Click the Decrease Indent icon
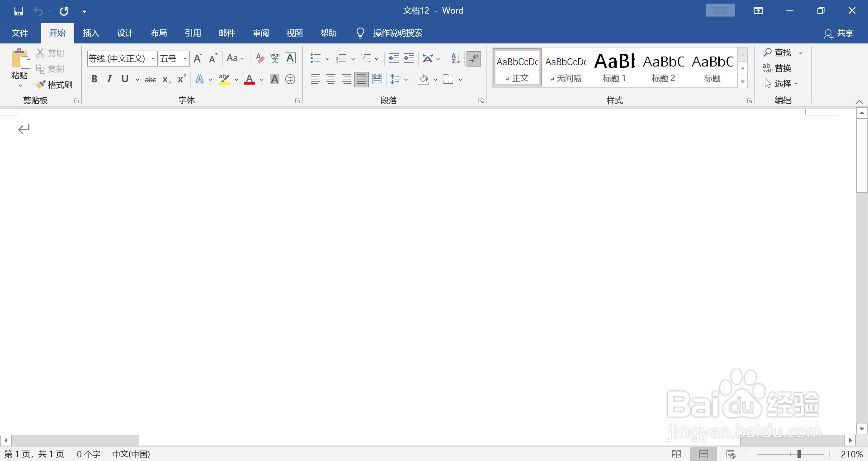Screen dimensions: 868x461 tap(394, 58)
